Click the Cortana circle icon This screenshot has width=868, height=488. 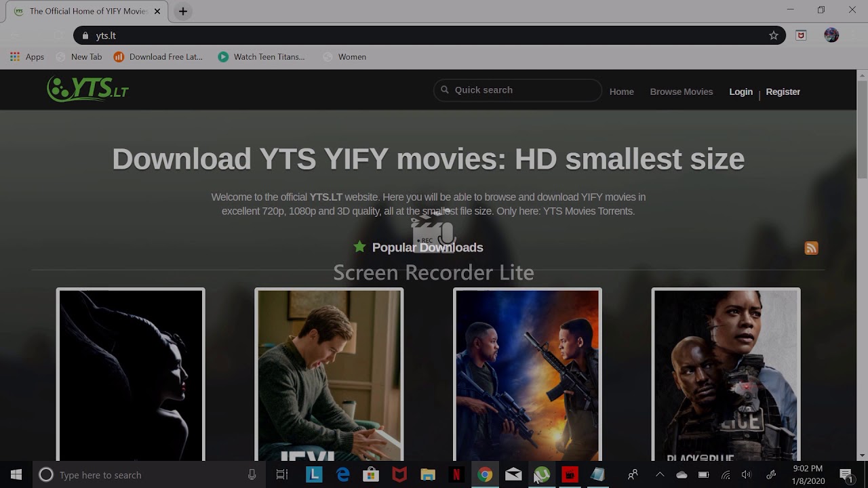pos(46,475)
